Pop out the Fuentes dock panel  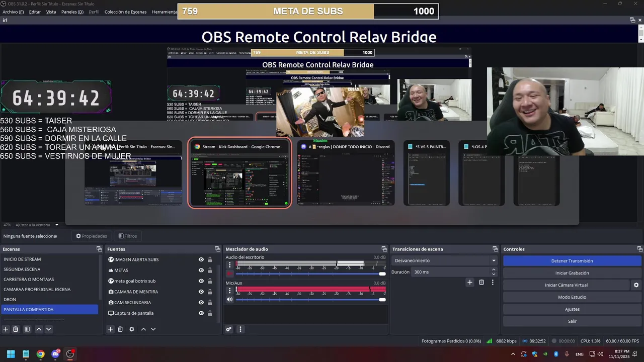click(x=217, y=249)
